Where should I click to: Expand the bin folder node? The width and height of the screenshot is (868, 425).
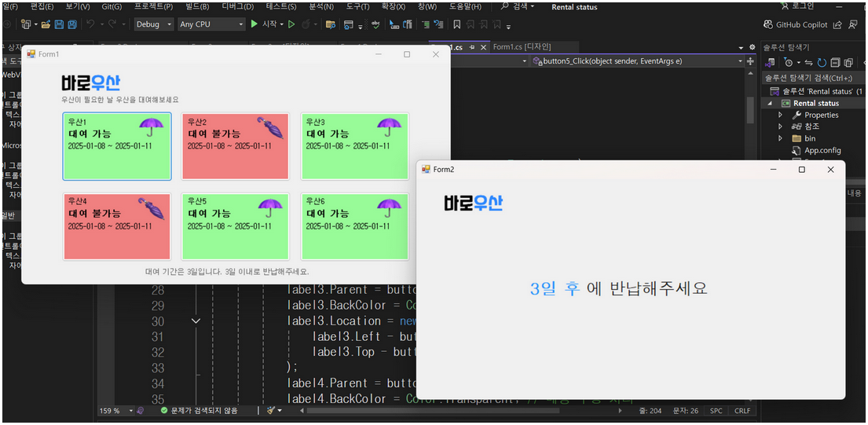(x=781, y=138)
